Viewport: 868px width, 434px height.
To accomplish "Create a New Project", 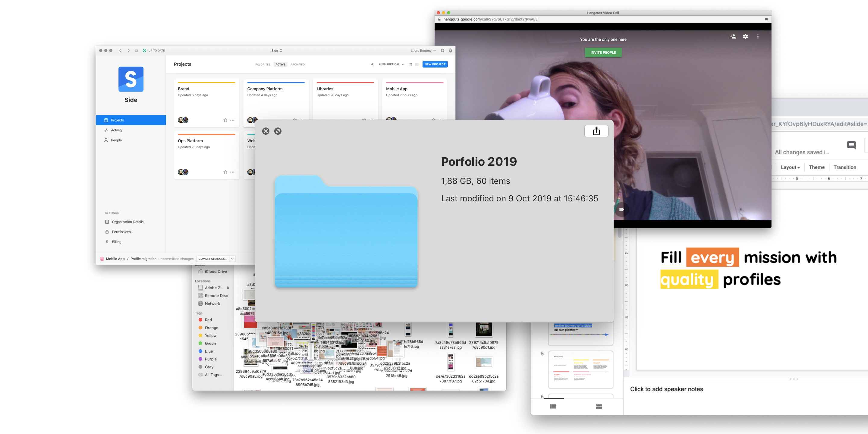I will [435, 64].
